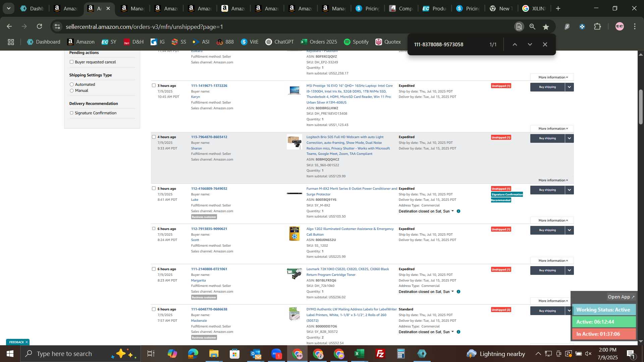Switch to the Produ tab
Screen dimensions: 644x362
click(435, 8)
